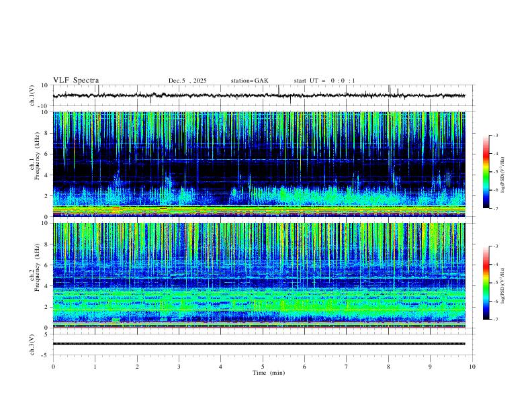Click time axis tick label "1"

[95, 367]
